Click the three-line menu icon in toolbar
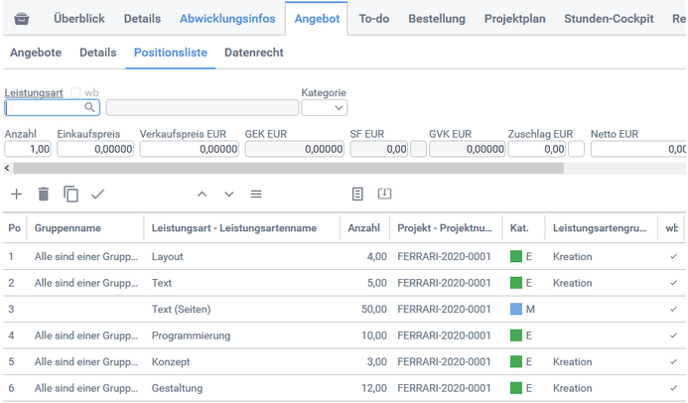 [256, 194]
